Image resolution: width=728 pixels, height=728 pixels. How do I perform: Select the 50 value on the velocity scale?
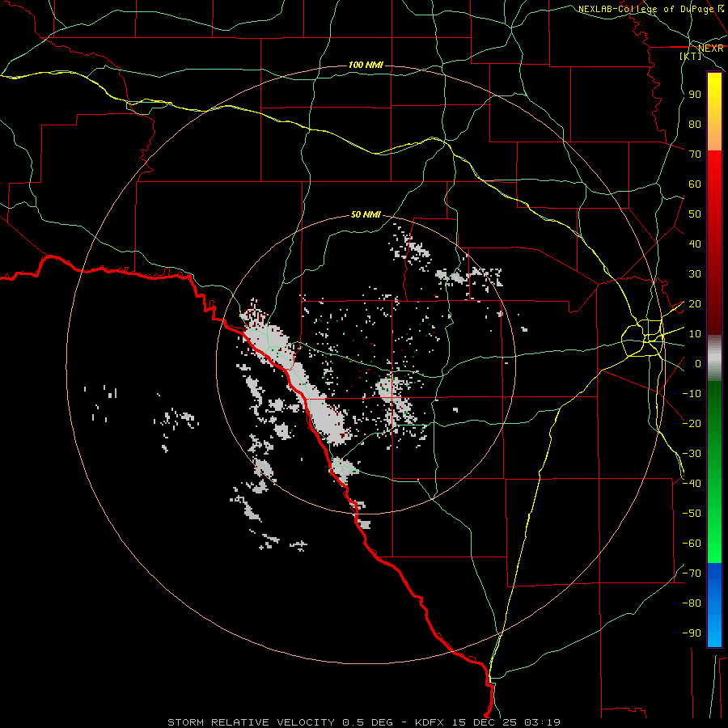(695, 214)
